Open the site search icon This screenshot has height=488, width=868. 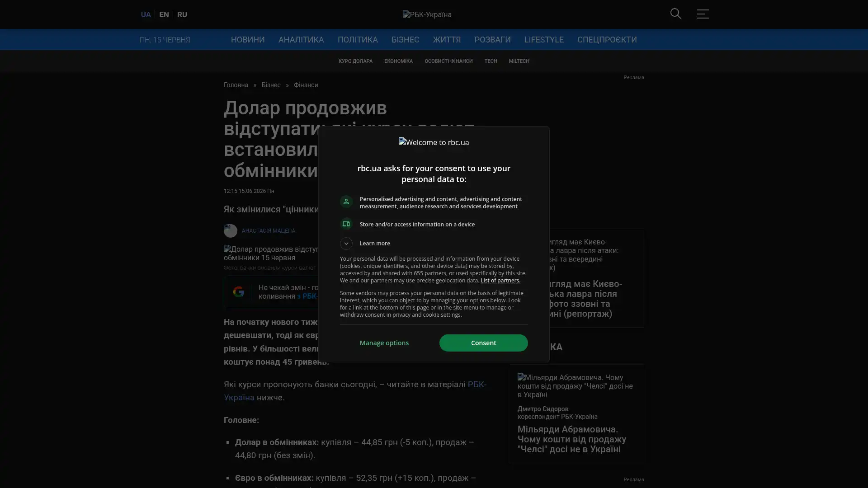(x=675, y=14)
